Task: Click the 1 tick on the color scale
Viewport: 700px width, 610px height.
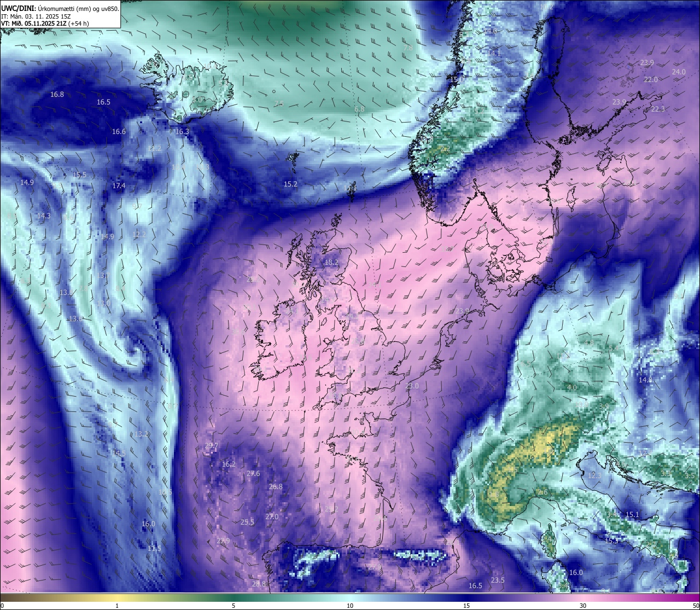Action: point(117,606)
